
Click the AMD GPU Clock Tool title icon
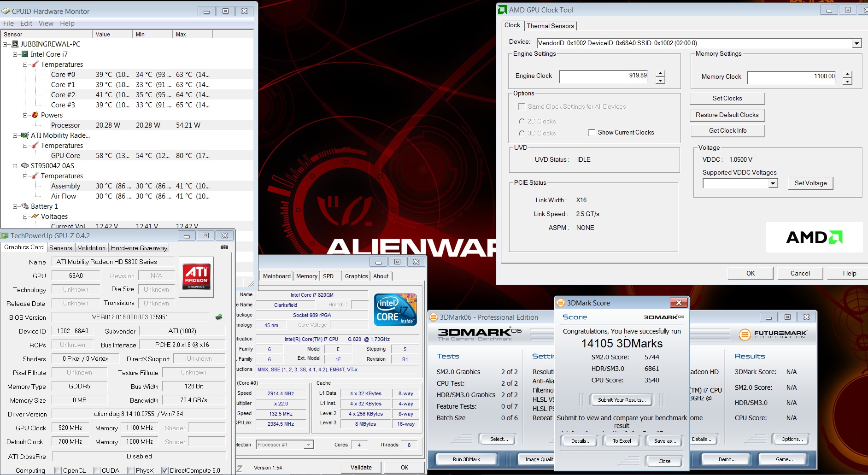503,10
